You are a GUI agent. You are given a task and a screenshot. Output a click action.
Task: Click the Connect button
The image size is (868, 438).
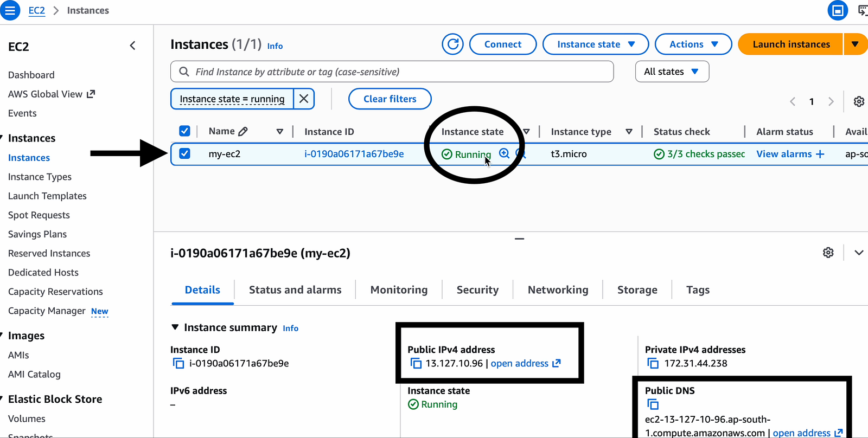(503, 44)
